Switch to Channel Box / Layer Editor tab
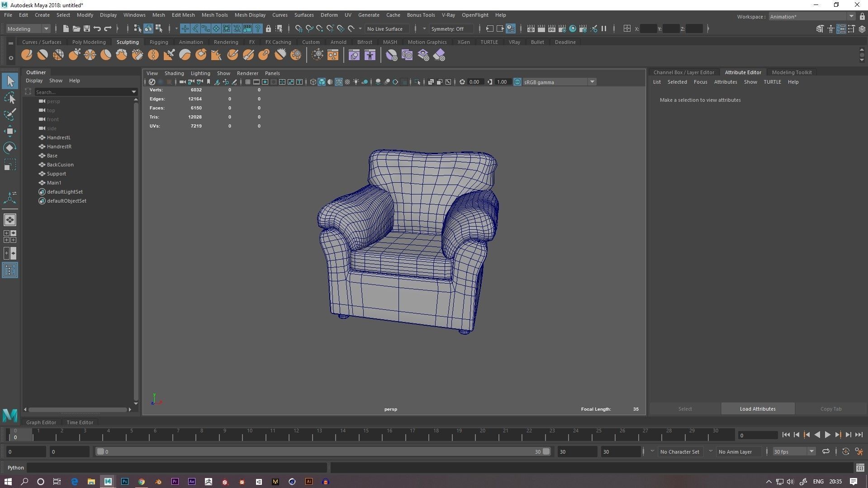The image size is (868, 488). tap(683, 72)
